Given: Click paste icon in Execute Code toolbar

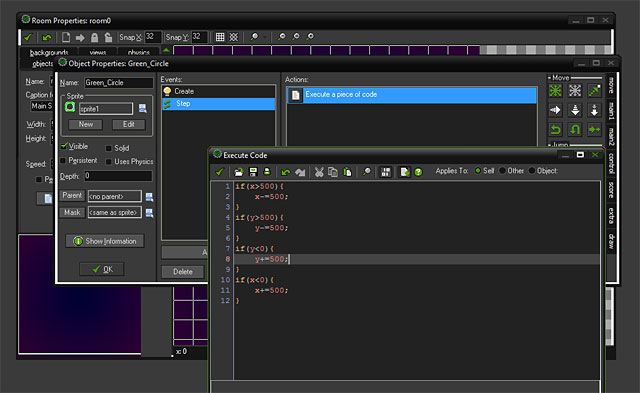Looking at the screenshot, I should [347, 172].
